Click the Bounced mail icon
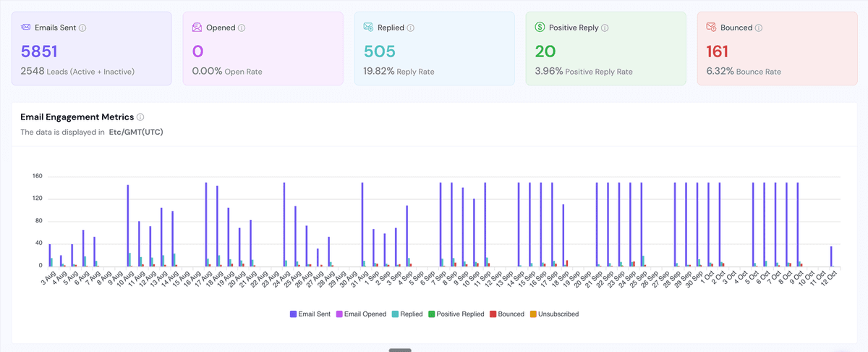This screenshot has width=868, height=352. [x=711, y=28]
